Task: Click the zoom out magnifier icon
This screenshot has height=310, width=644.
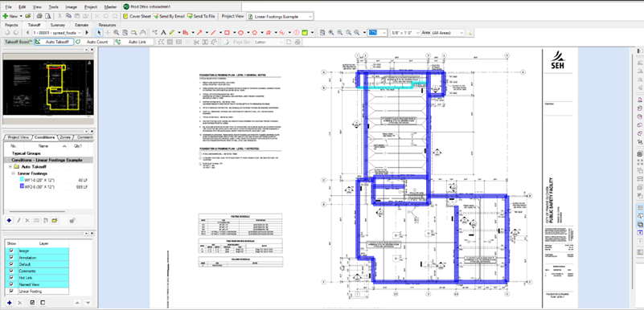Action: (x=340, y=32)
